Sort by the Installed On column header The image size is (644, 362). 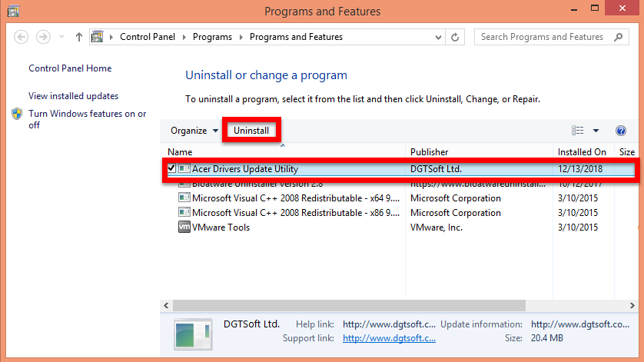tap(583, 151)
